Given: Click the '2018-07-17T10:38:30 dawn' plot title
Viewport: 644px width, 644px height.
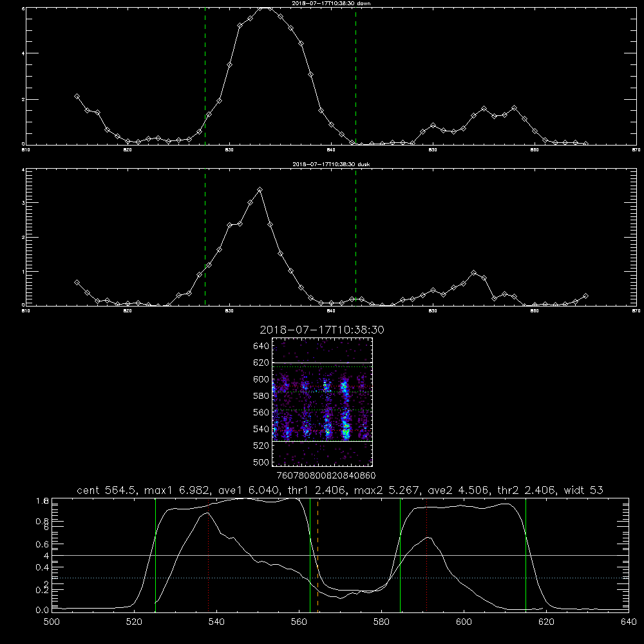Looking at the screenshot, I should click(x=331, y=3).
